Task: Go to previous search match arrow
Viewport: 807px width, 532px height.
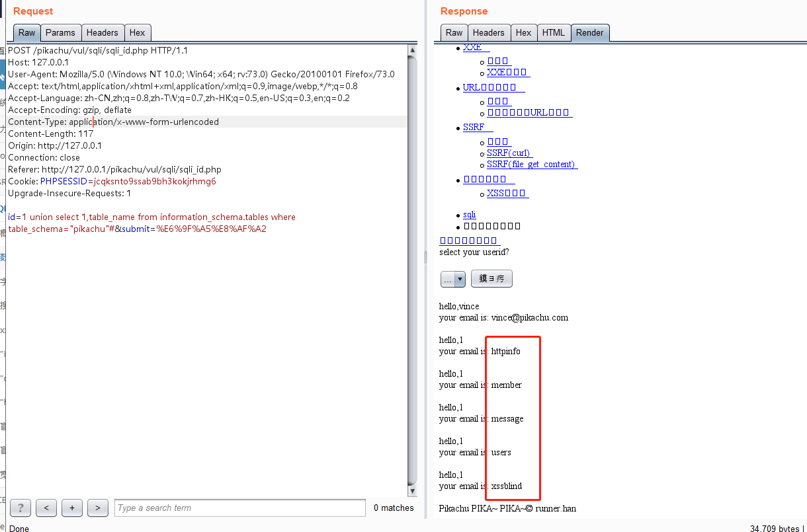Action: [46, 508]
